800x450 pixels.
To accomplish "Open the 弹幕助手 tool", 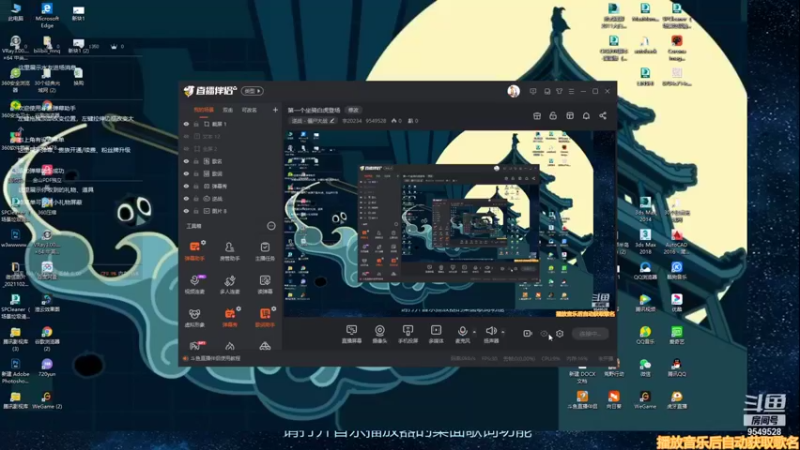I will pos(194,251).
